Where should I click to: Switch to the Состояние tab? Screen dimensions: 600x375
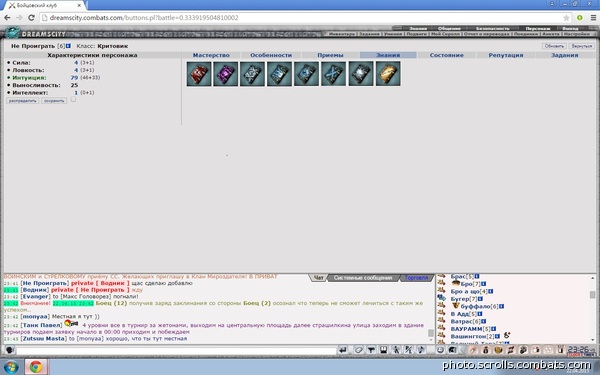tap(447, 55)
